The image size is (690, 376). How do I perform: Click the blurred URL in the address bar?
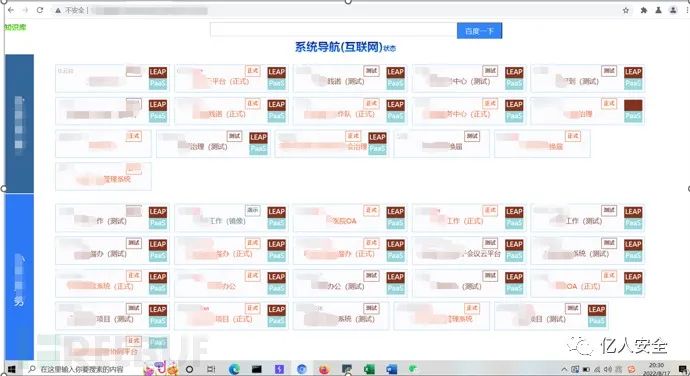(x=150, y=10)
